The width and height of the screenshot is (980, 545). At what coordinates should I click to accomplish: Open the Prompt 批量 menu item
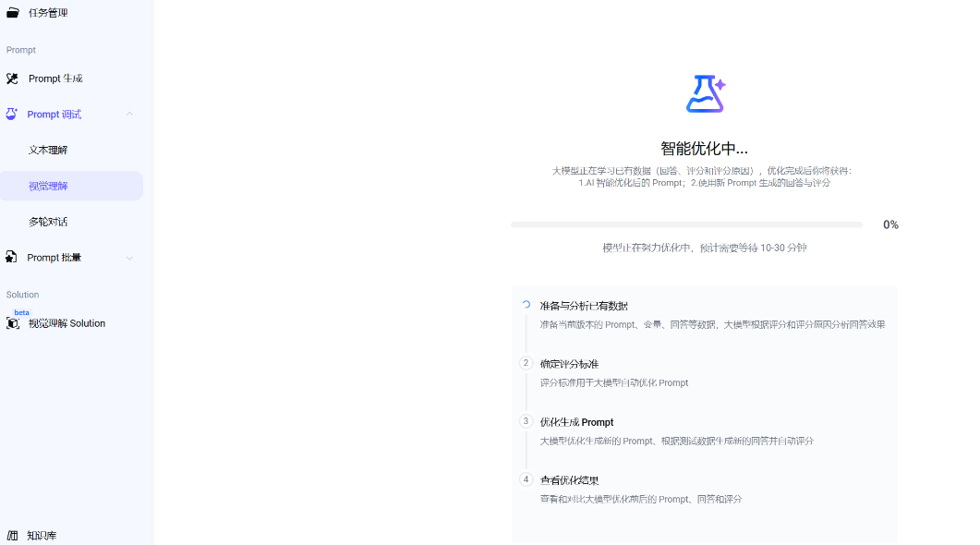[x=54, y=258]
